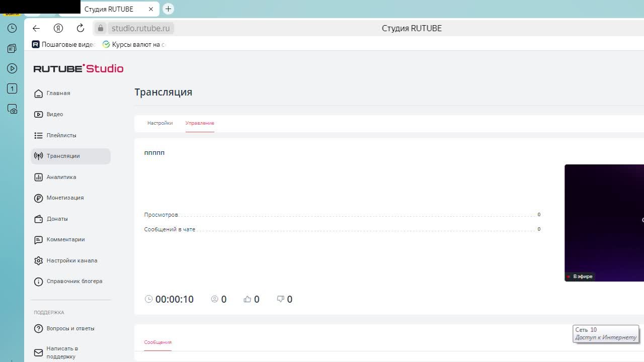Image resolution: width=644 pixels, height=362 pixels.
Task: Switch to the Управление tab
Action: 200,123
